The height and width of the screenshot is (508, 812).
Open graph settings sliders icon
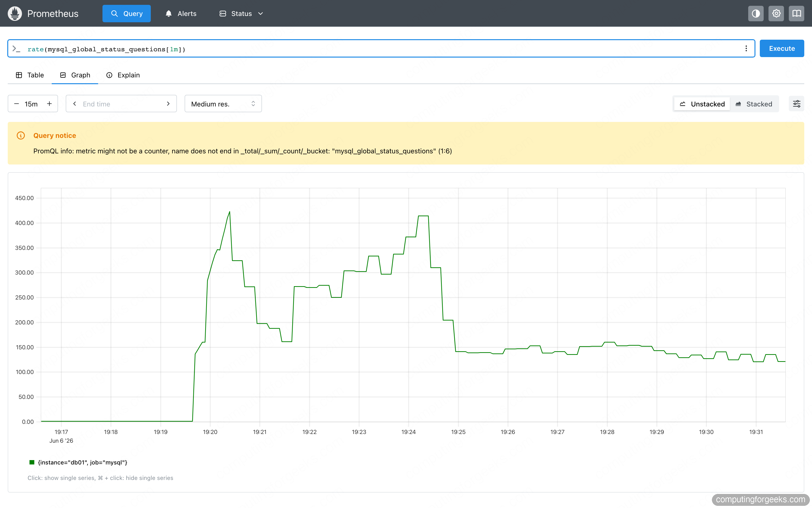tap(796, 104)
